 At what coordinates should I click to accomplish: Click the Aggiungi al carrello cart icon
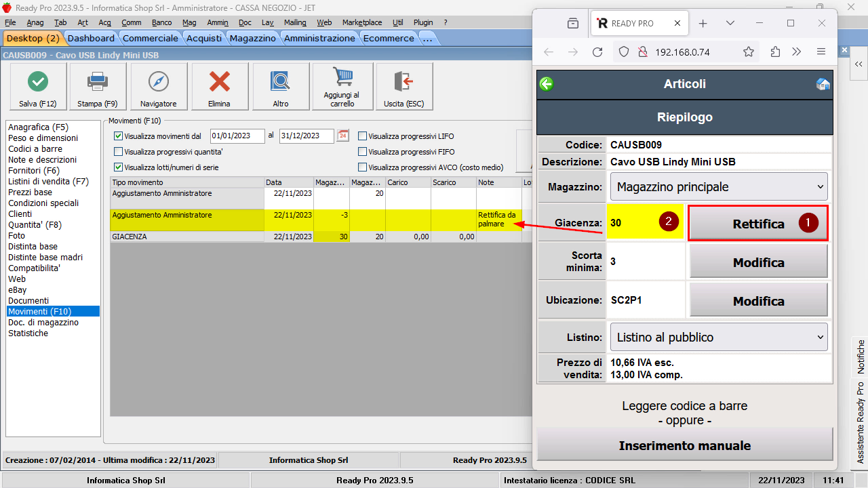342,78
